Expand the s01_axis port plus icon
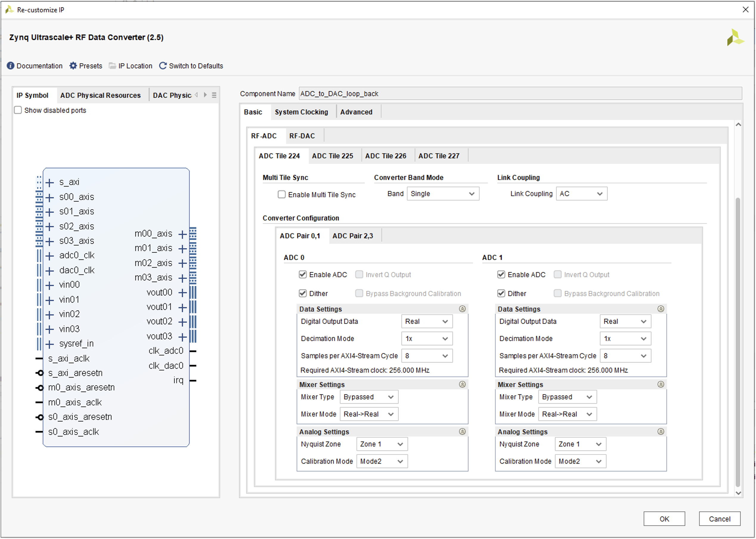Screen dimensions: 756x539 tap(50, 212)
